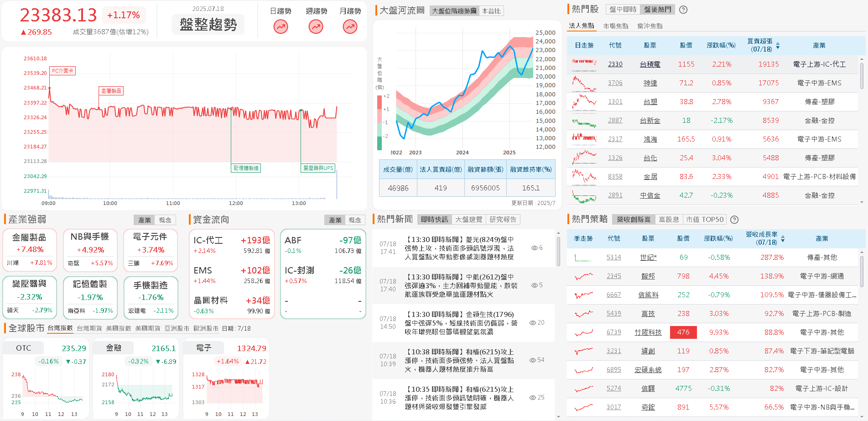Select the 當沖焦點 tab
The image size is (868, 421).
[650, 26]
